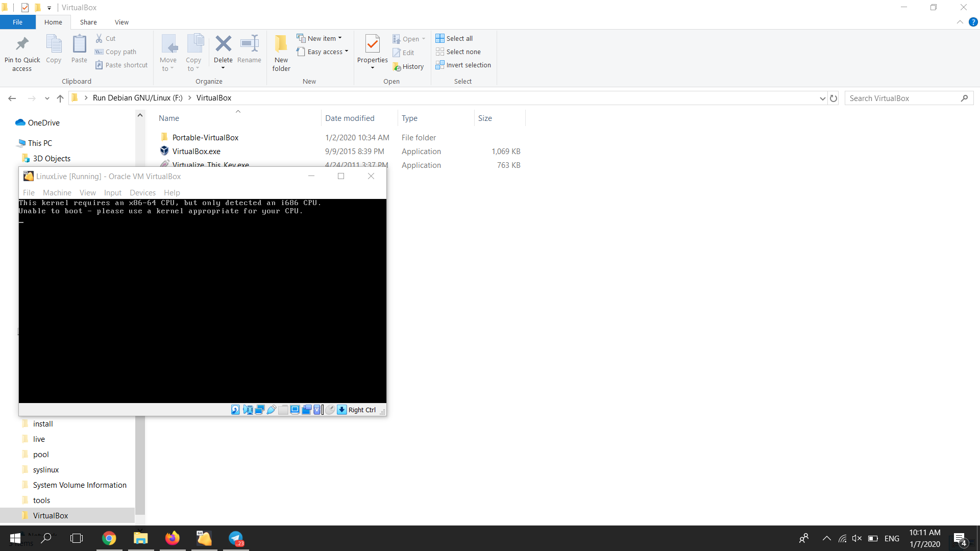Click the shared folders status icon
The width and height of the screenshot is (980, 551).
pyautogui.click(x=283, y=410)
